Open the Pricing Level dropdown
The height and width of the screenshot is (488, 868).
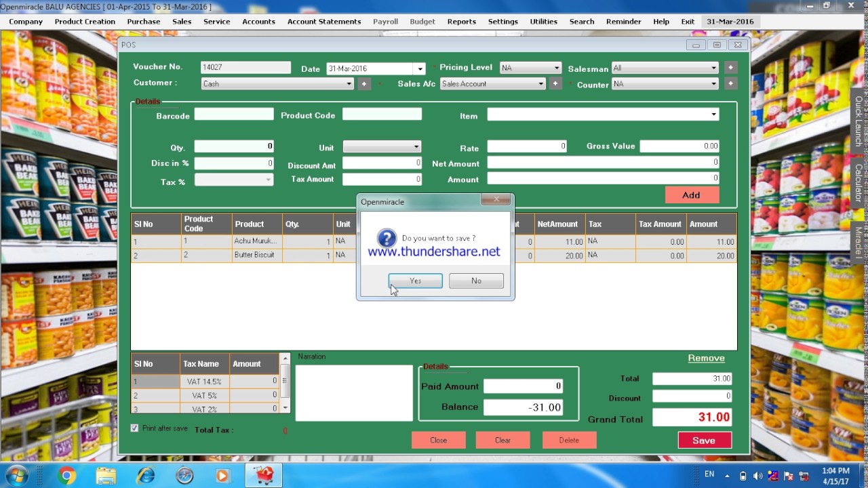click(557, 68)
